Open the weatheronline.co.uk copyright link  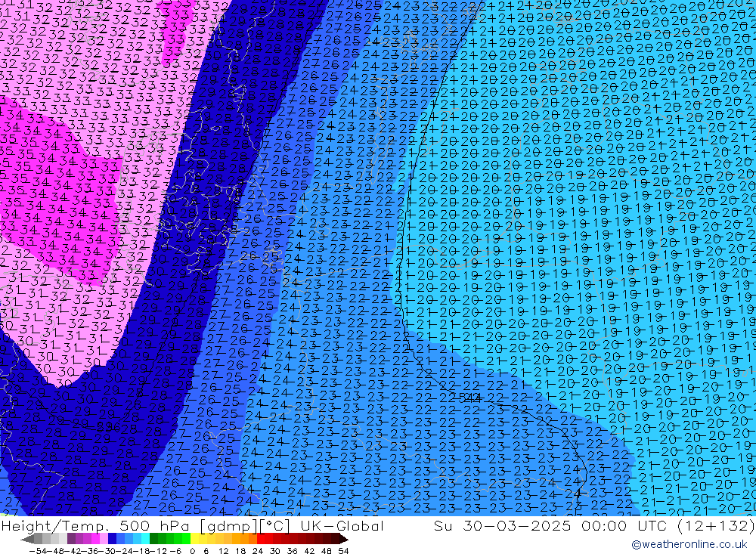[689, 544]
